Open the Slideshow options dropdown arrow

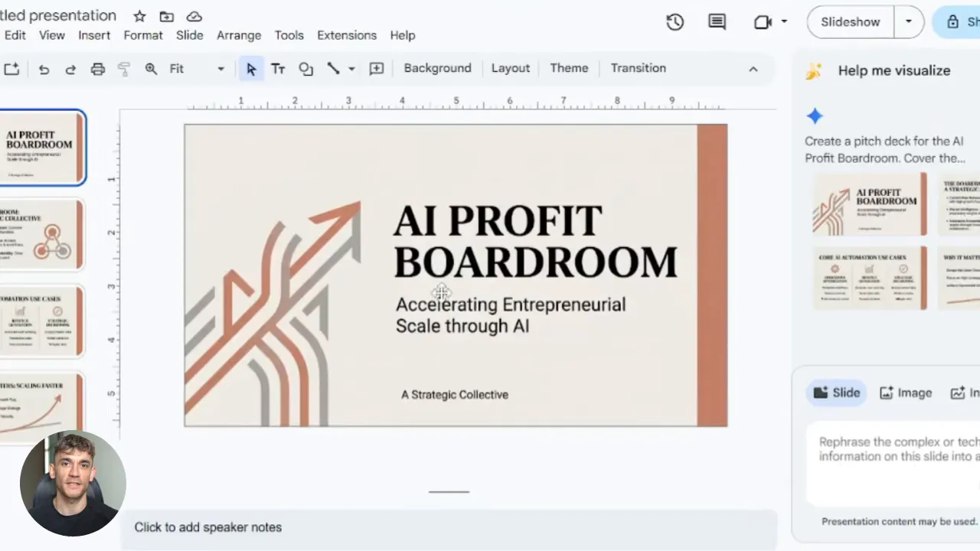[909, 22]
